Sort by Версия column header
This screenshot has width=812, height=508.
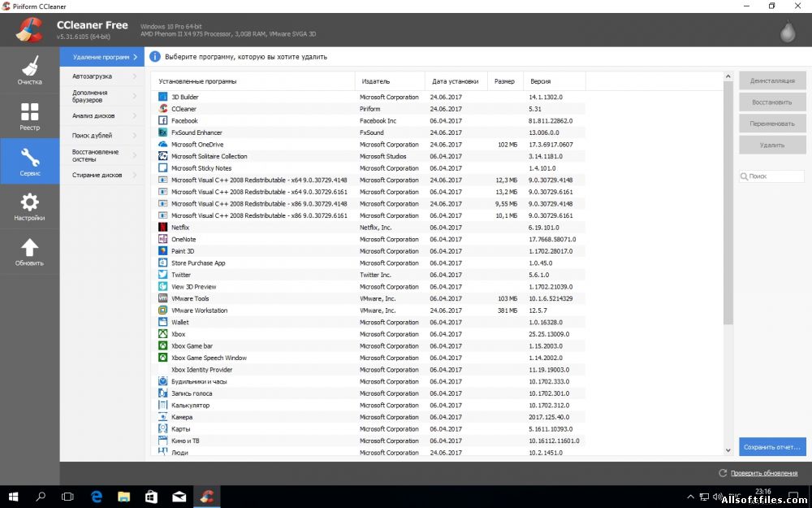[555, 81]
